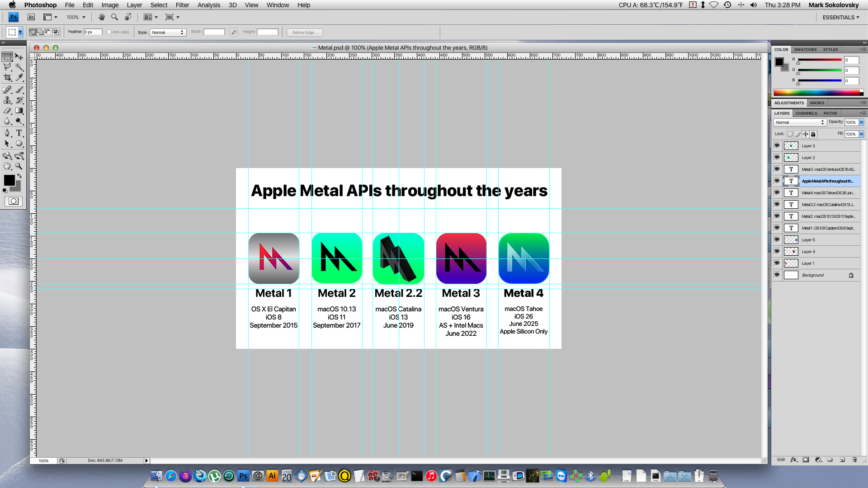Open the Filter menu
868x488 pixels.
tap(182, 5)
